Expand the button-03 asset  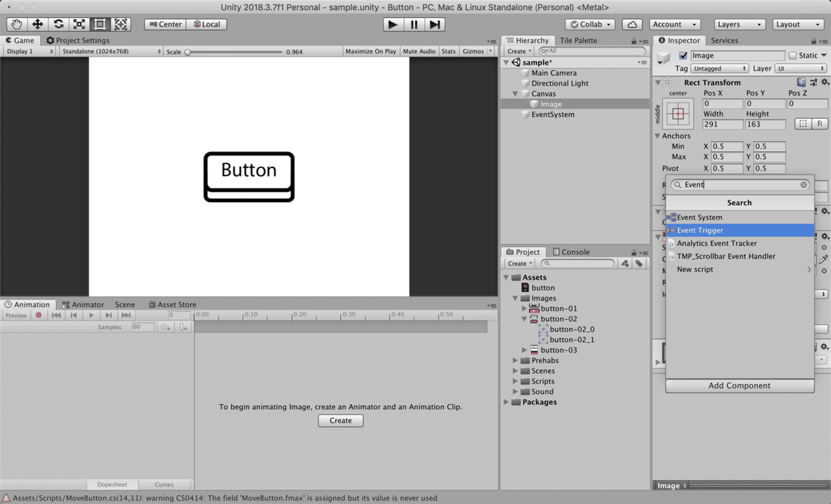pos(525,350)
